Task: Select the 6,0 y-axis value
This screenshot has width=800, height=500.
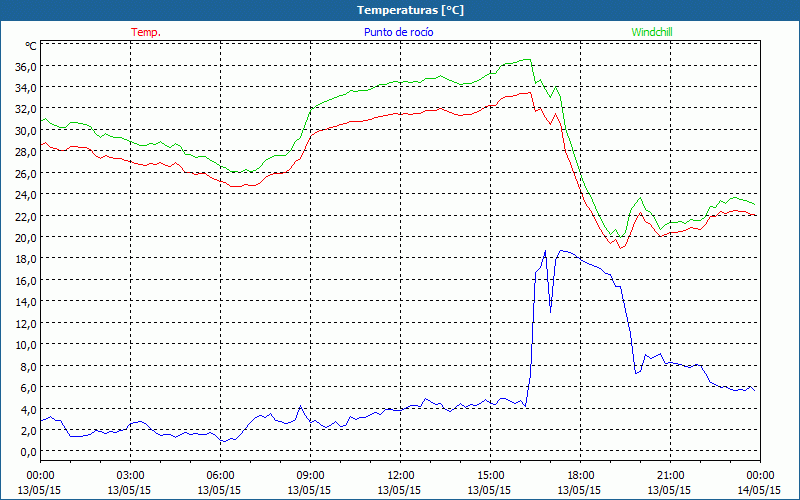Action: click(28, 387)
